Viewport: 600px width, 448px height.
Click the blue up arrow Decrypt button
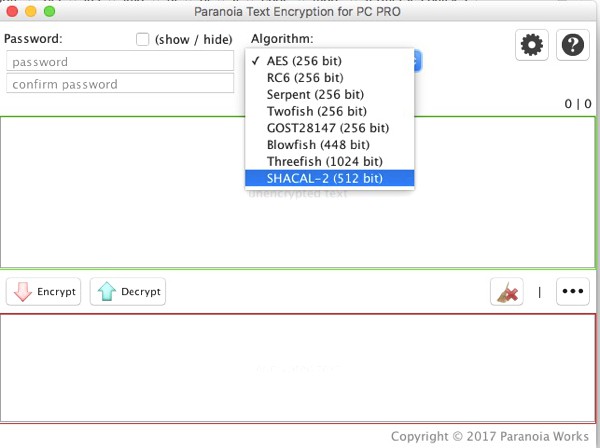(128, 292)
